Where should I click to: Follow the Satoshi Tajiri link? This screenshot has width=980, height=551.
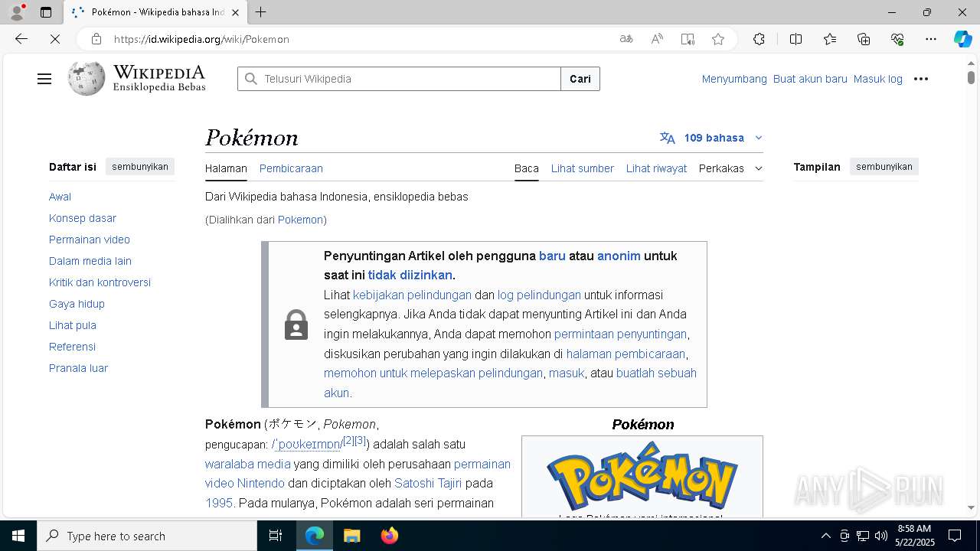(428, 484)
